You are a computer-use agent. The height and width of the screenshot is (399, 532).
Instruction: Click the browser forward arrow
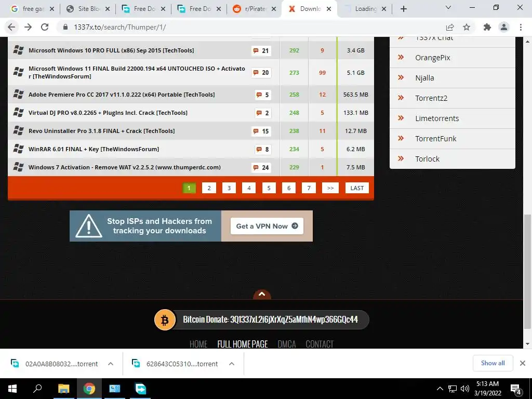[x=28, y=27]
